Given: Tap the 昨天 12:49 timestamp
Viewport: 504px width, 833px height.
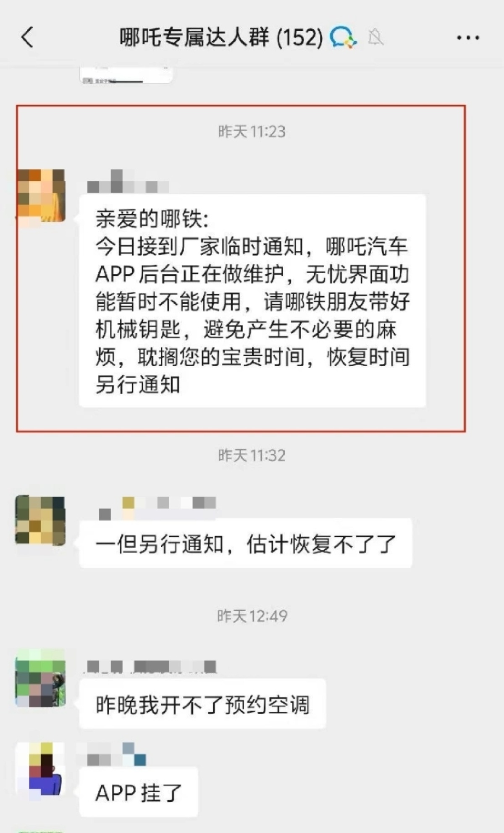Looking at the screenshot, I should [x=252, y=616].
